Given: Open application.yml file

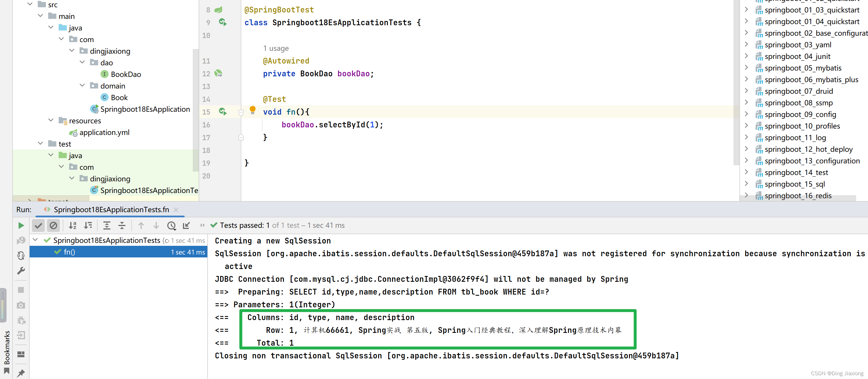Looking at the screenshot, I should (99, 133).
